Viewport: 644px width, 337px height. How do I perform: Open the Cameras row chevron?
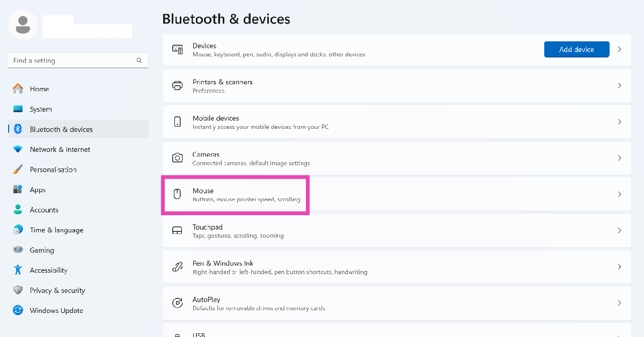619,158
